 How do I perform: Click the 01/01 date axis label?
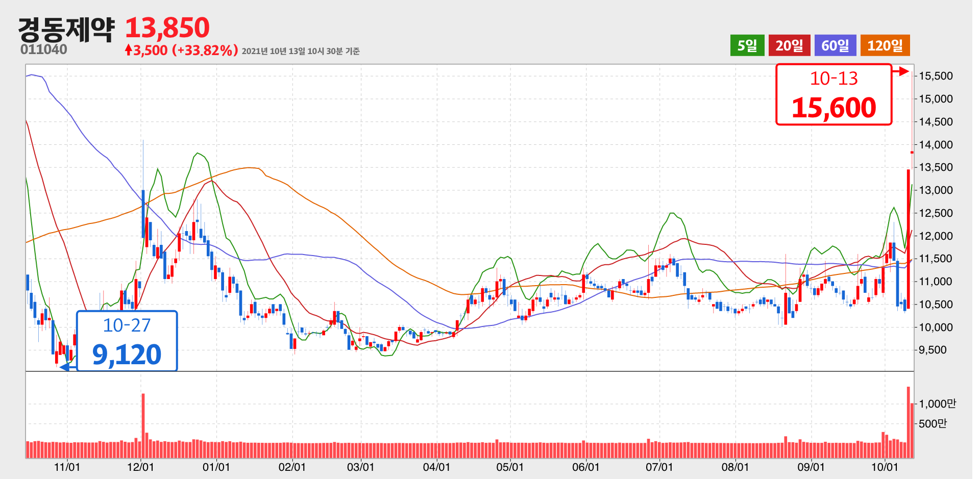[x=216, y=467]
